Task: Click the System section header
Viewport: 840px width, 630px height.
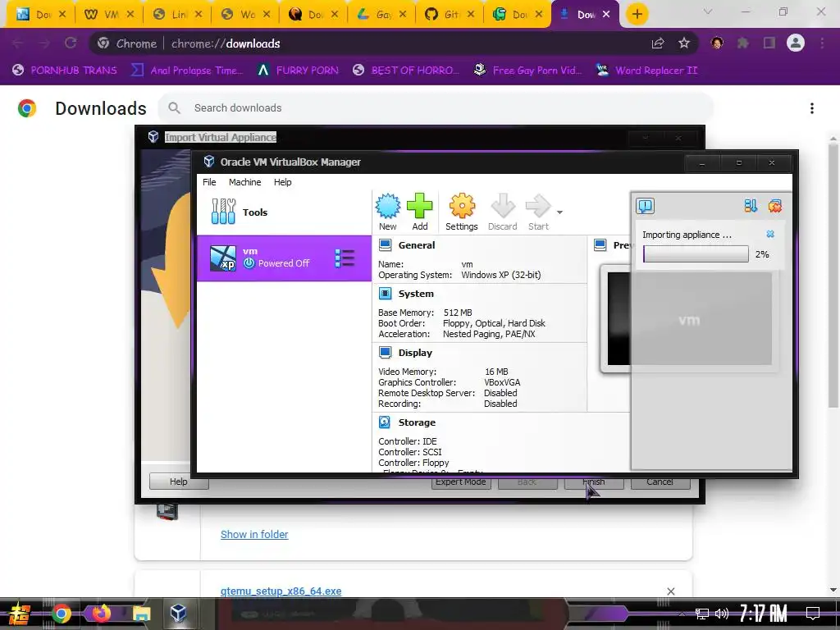Action: pyautogui.click(x=416, y=294)
